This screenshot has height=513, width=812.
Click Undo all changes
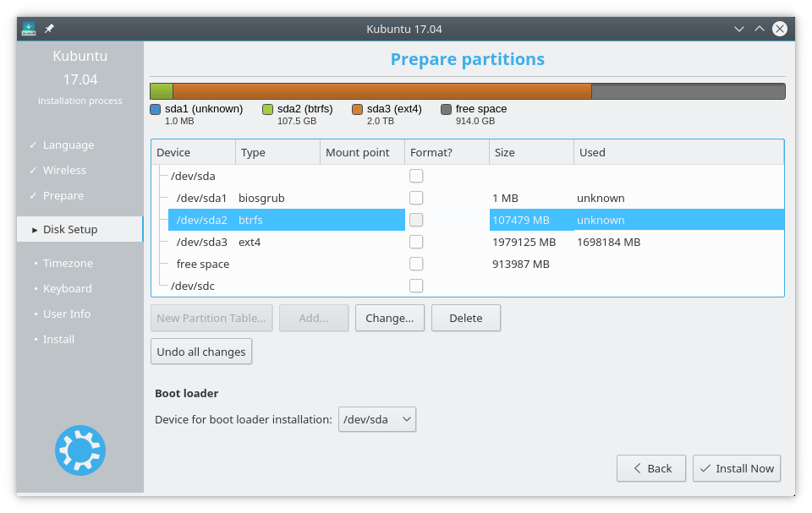(201, 352)
